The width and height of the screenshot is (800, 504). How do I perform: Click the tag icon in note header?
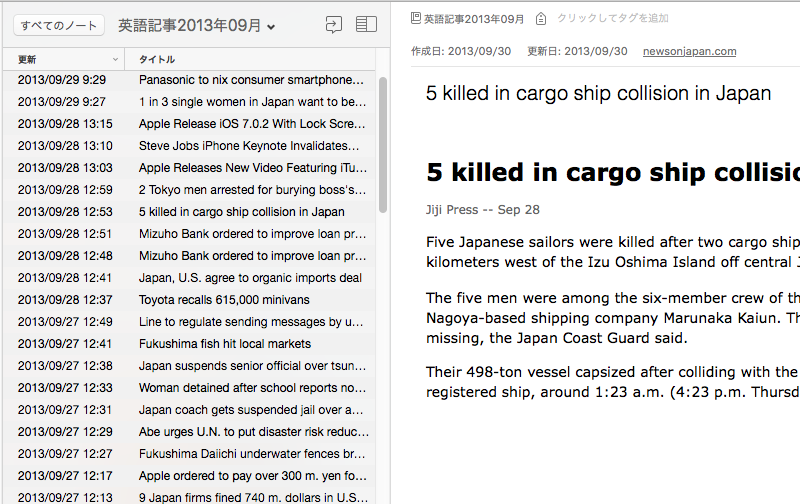541,19
